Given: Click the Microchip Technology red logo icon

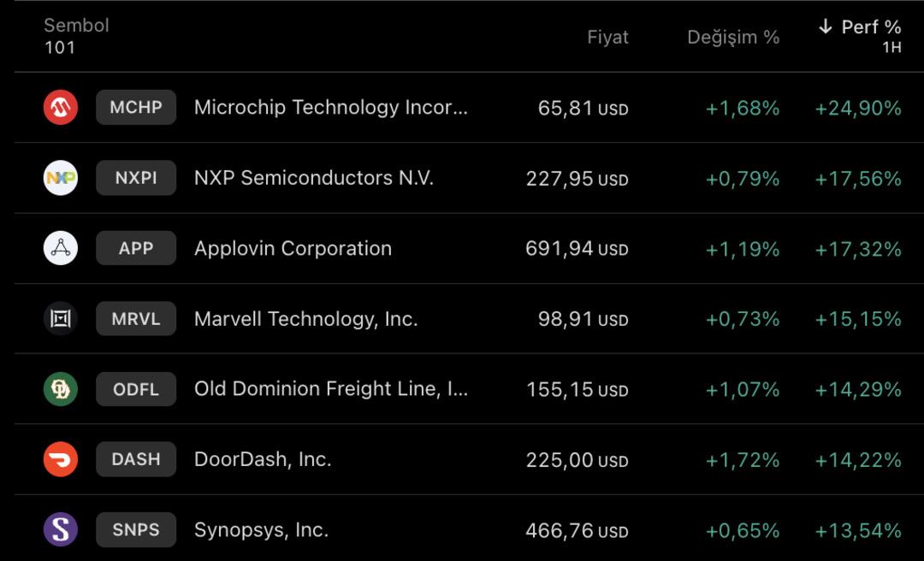Looking at the screenshot, I should point(61,108).
